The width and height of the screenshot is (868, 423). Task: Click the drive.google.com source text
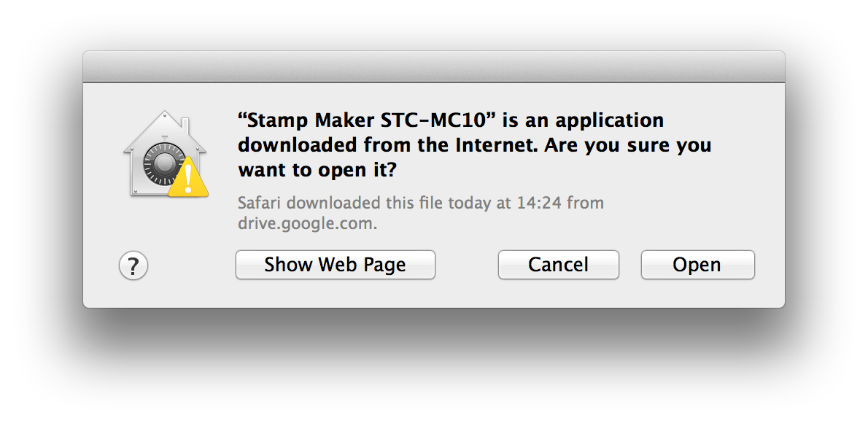click(x=308, y=224)
